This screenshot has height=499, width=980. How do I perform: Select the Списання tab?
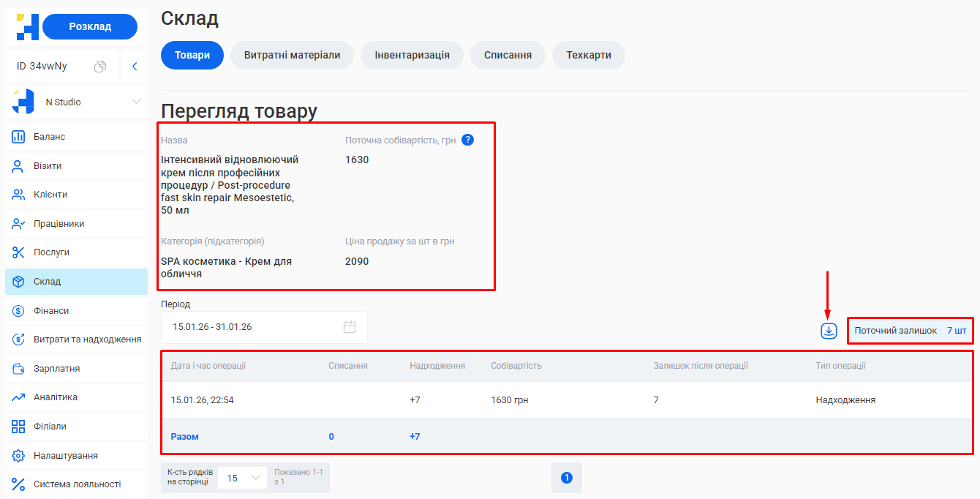click(508, 55)
